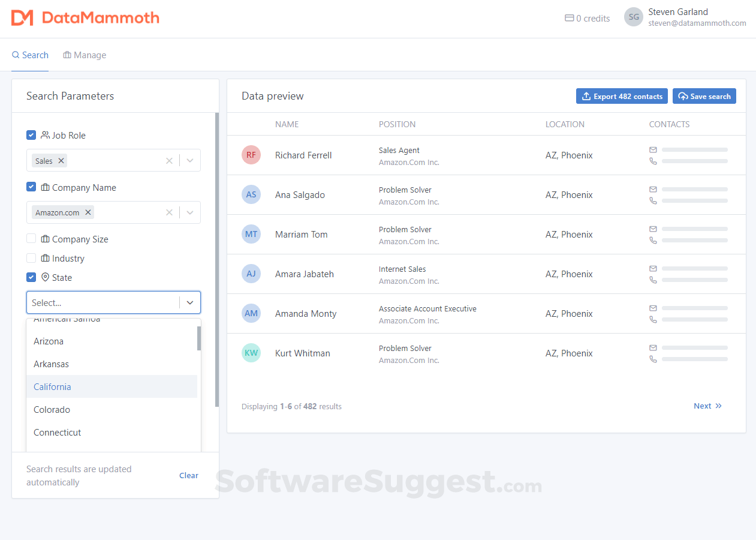Choose Colorado in the state list
This screenshot has width=756, height=540.
coord(112,410)
